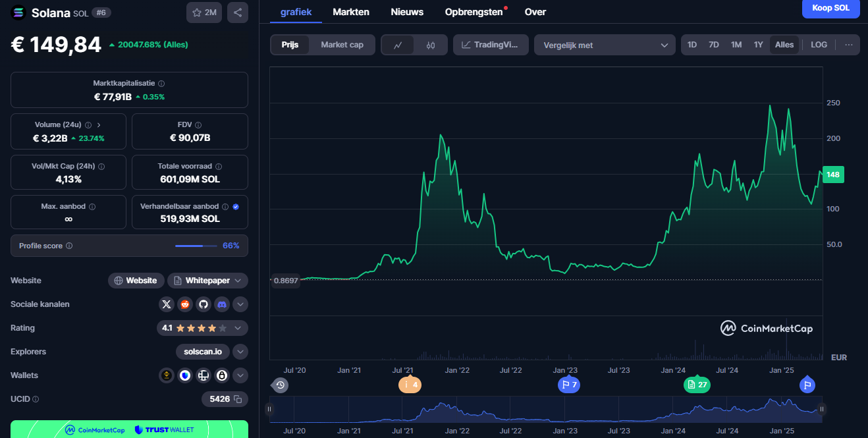Select the third wallet grid icon

pyautogui.click(x=203, y=375)
